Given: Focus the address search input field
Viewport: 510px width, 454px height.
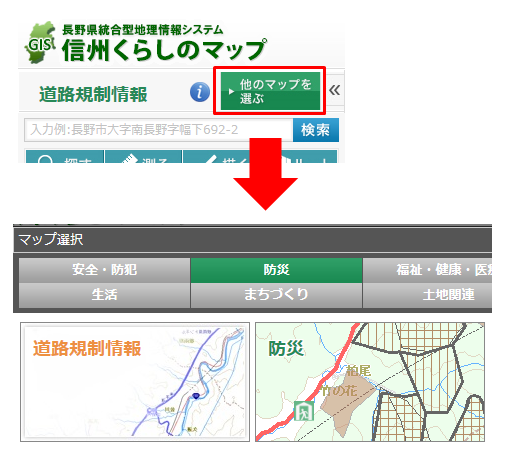Looking at the screenshot, I should pos(159,130).
